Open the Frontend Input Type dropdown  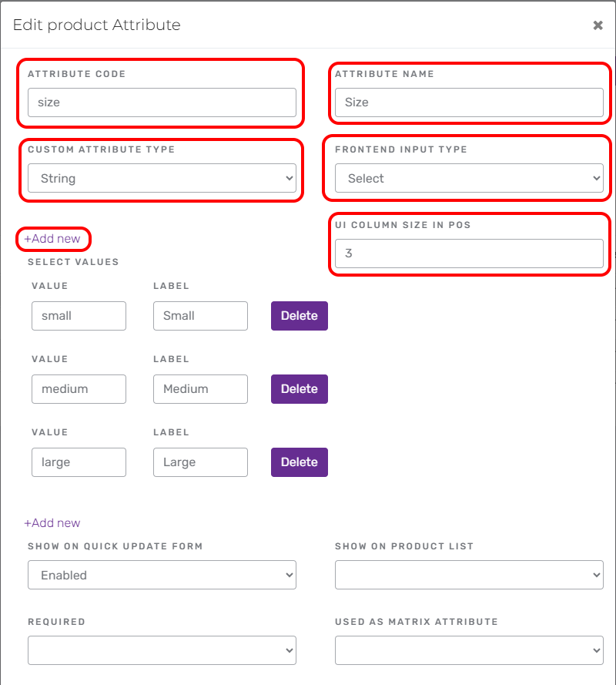[469, 178]
